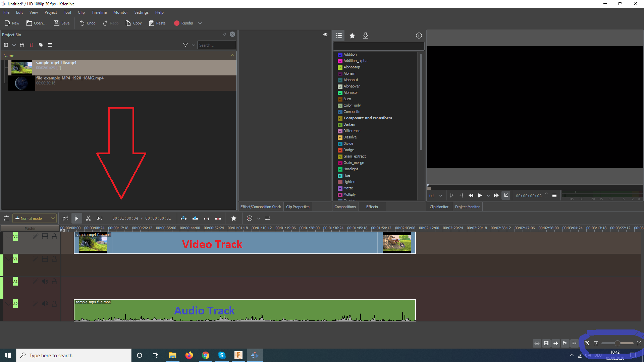
Task: Click the tag icon in Project Bin
Action: [41, 45]
